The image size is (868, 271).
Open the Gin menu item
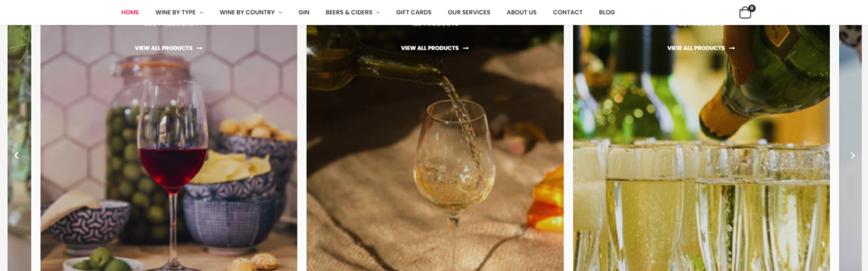[304, 12]
